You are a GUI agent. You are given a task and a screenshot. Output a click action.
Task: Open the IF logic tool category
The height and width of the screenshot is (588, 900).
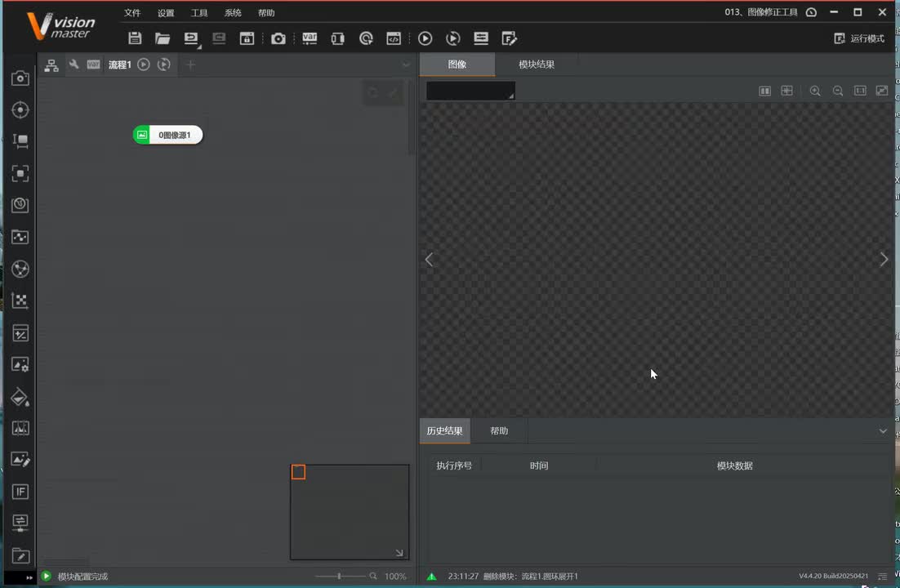click(20, 492)
